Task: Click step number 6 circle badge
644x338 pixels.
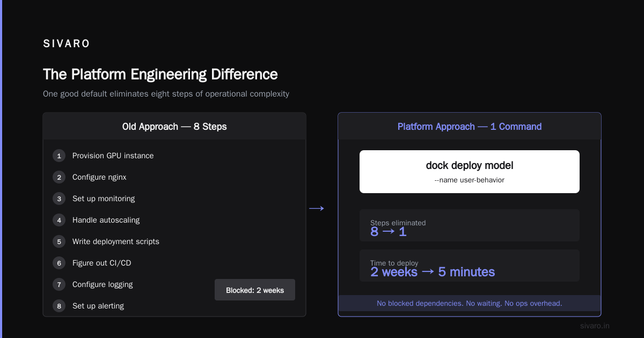Action: (59, 263)
